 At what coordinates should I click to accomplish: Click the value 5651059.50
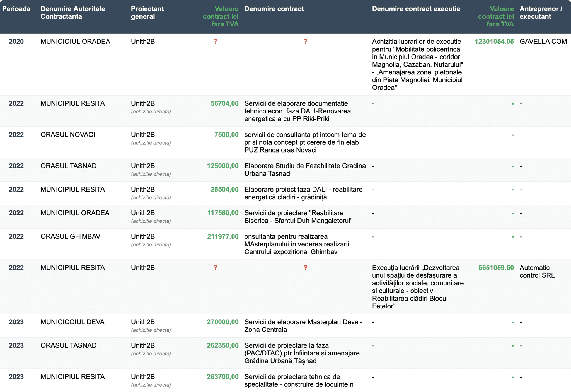496,268
